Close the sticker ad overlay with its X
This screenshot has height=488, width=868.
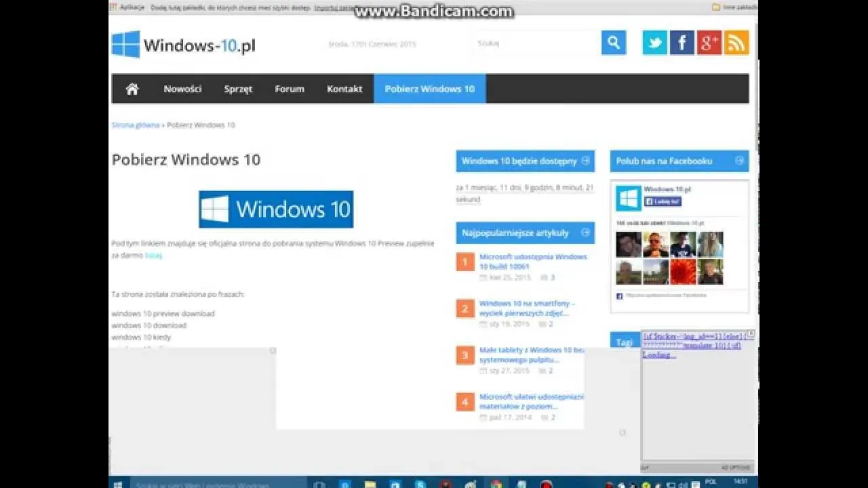click(x=751, y=334)
